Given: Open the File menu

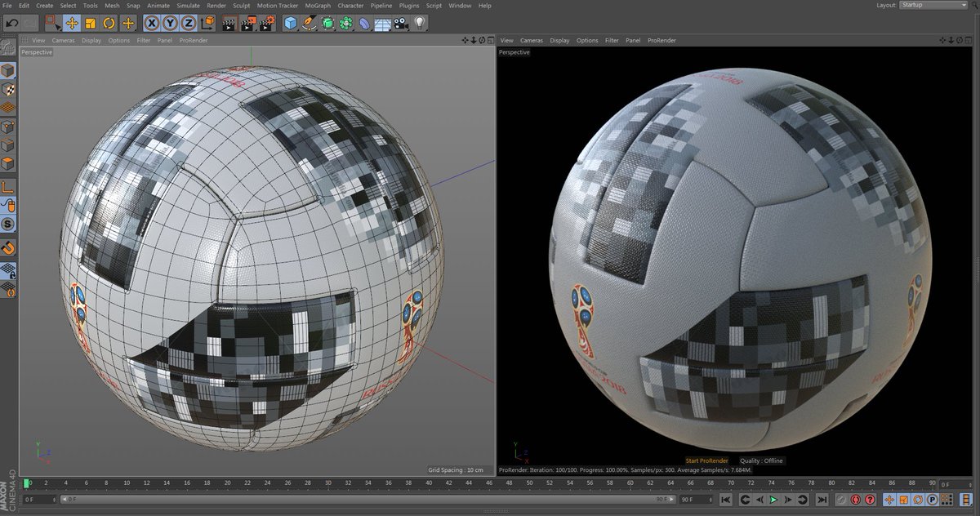Looking at the screenshot, I should (x=7, y=6).
